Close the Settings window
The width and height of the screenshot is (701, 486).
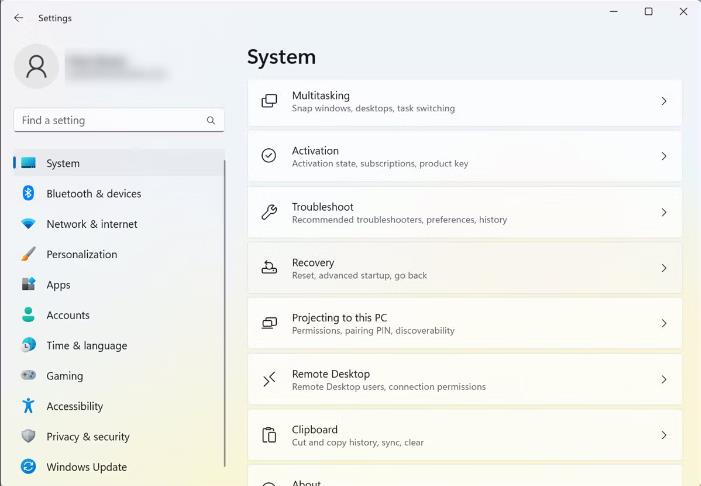point(684,12)
